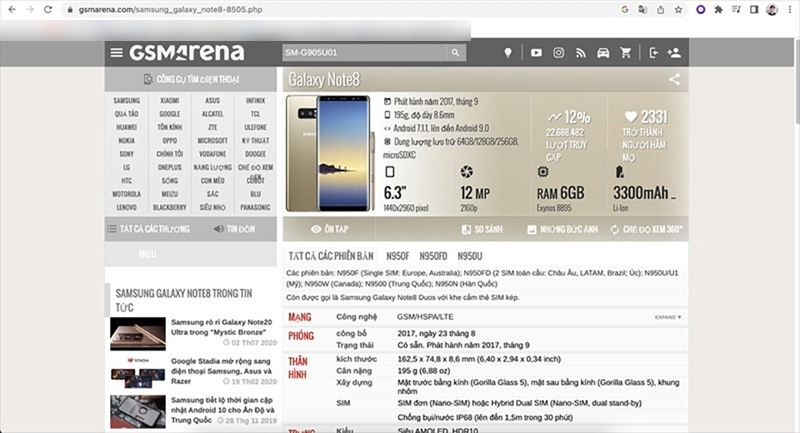Open the phone finder tool
Screen dimensions: 800x433
tap(191, 79)
